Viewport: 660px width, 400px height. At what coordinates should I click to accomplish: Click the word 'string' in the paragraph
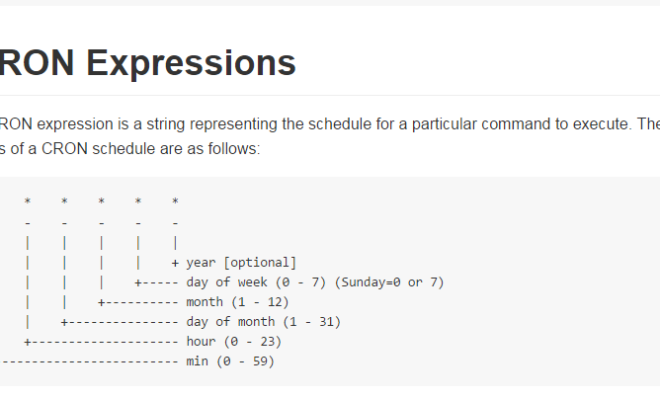pyautogui.click(x=166, y=124)
